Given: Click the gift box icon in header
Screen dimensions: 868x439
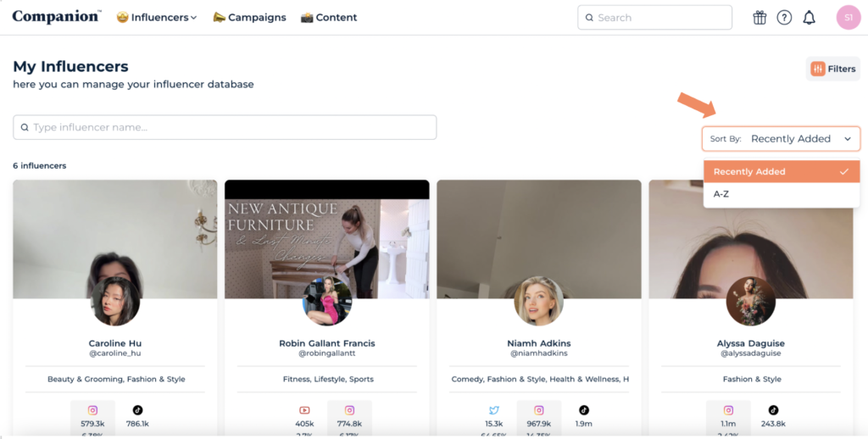Looking at the screenshot, I should tap(759, 18).
